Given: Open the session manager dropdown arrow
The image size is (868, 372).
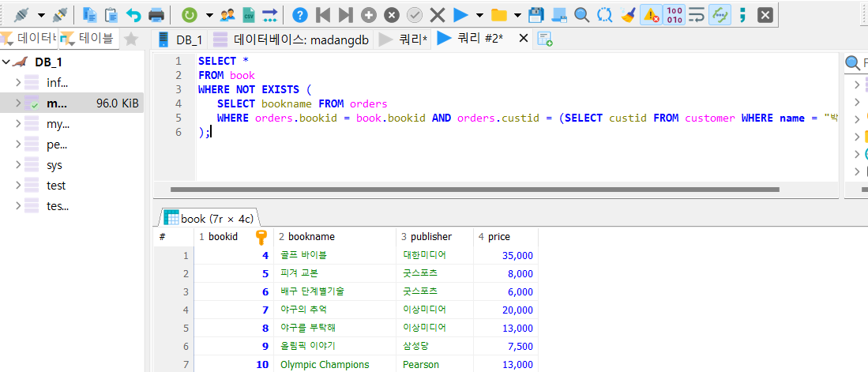Looking at the screenshot, I should (41, 15).
